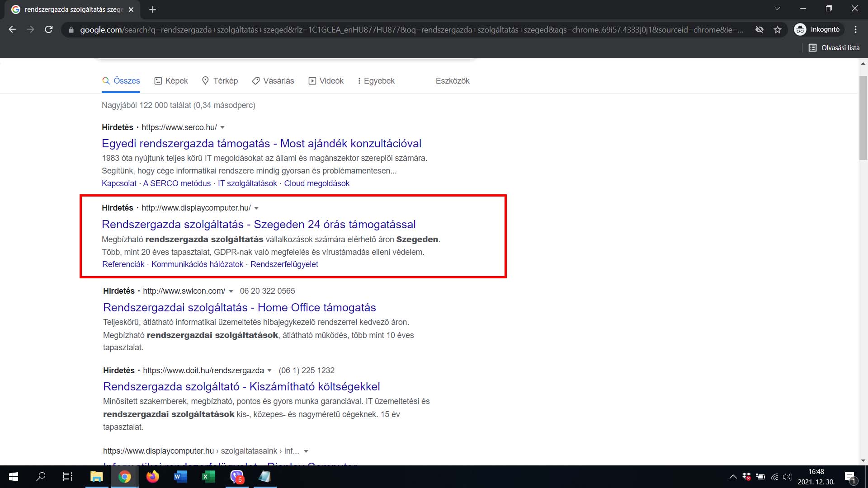Click the third-party cookies blocked eye icon

[x=759, y=29]
